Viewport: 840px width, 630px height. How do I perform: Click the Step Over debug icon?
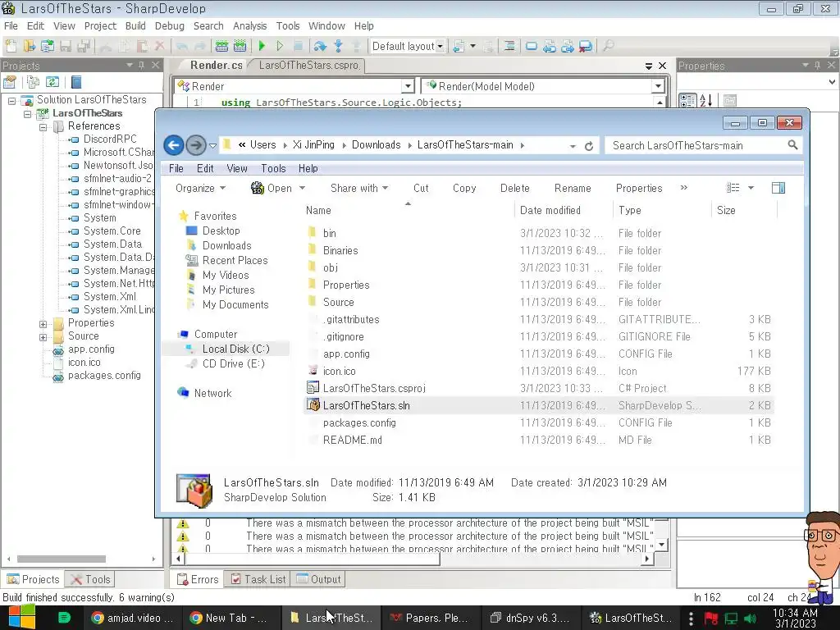[x=320, y=46]
